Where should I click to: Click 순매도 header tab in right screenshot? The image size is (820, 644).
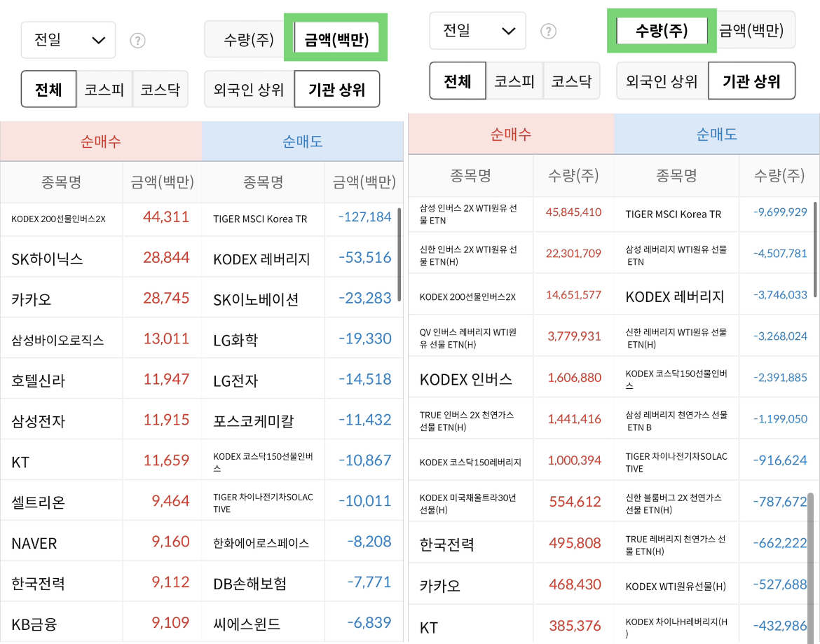(716, 134)
